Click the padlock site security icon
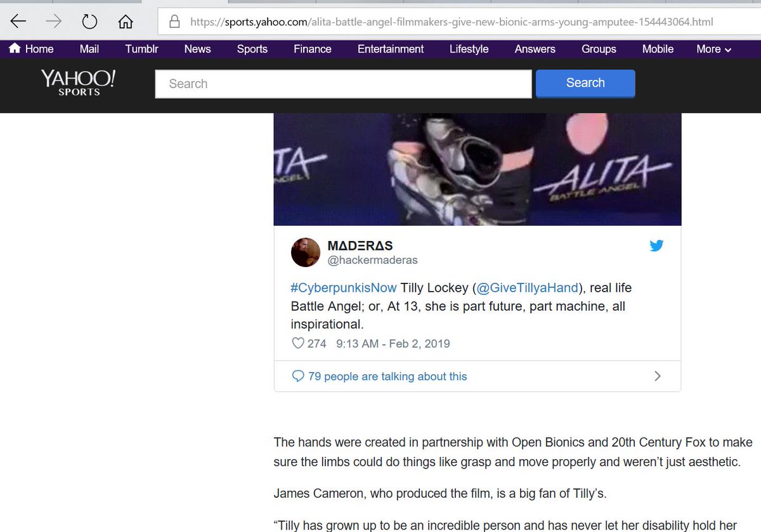Screen dimensions: 761x532 tap(175, 22)
